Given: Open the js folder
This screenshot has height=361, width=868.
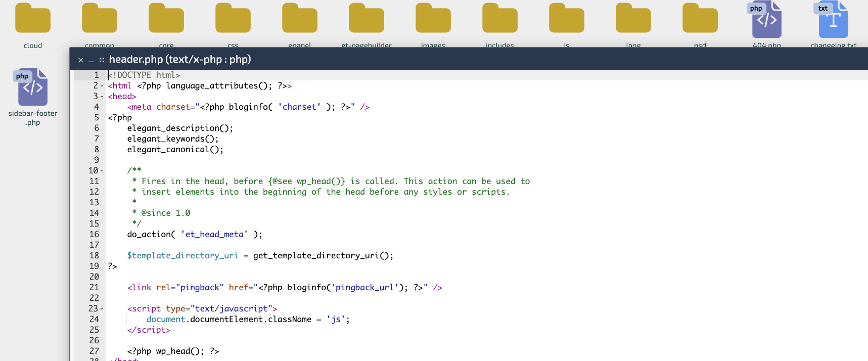Looking at the screenshot, I should [567, 18].
